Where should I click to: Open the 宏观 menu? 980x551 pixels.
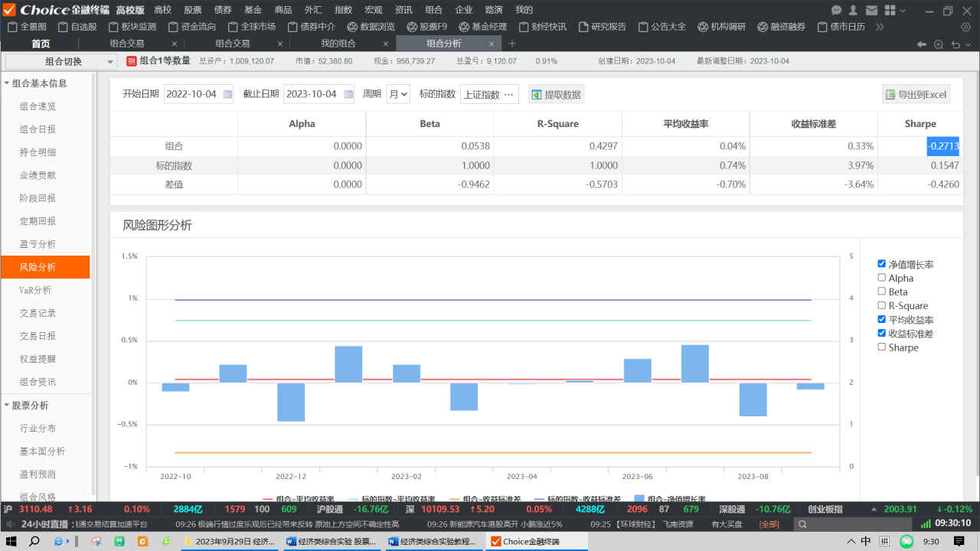tap(373, 10)
